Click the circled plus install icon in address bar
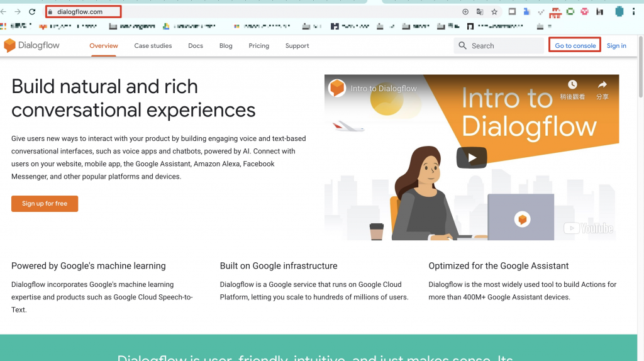 pyautogui.click(x=465, y=12)
